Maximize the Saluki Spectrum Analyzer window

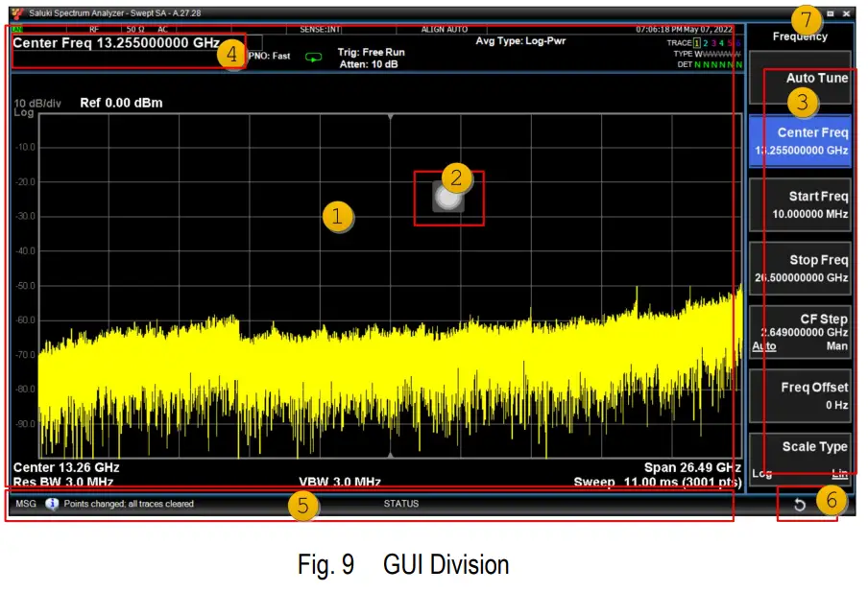click(831, 13)
